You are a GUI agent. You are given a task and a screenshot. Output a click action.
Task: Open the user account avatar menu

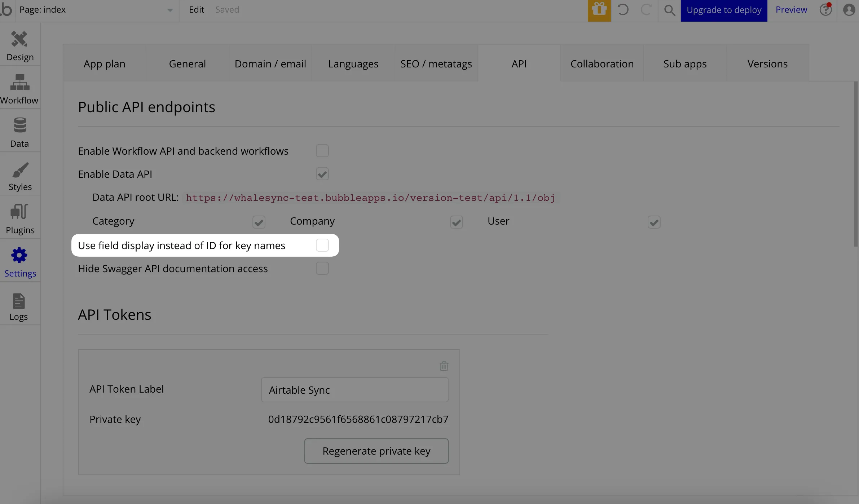point(849,10)
